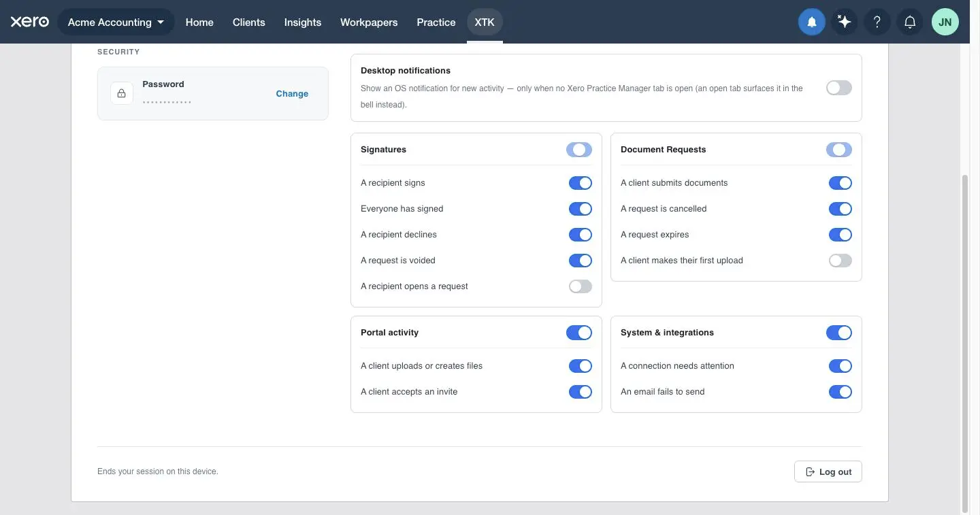Toggle 'Everyone has signed' notification
Viewport: 980px width, 515px height.
(x=581, y=209)
